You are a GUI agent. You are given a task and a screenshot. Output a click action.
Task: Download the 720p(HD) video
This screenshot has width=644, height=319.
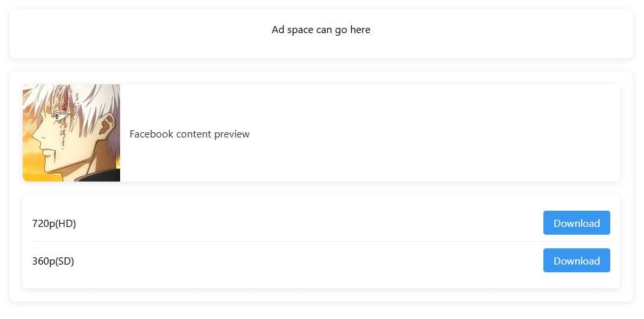[x=576, y=223]
